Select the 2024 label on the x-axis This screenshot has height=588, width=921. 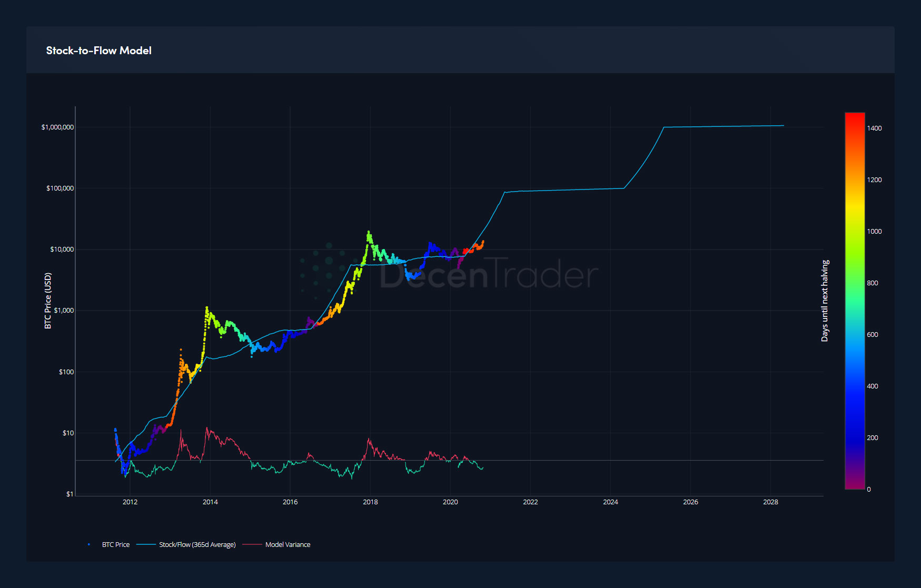tap(610, 502)
